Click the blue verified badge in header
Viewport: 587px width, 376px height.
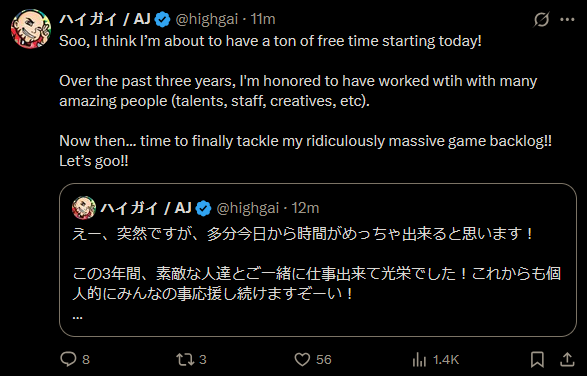click(x=162, y=19)
